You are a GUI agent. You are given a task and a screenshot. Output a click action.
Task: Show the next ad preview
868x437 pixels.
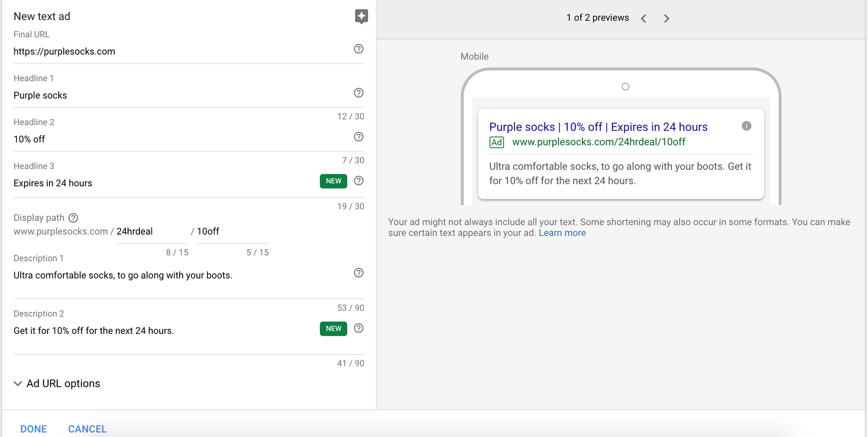tap(667, 19)
